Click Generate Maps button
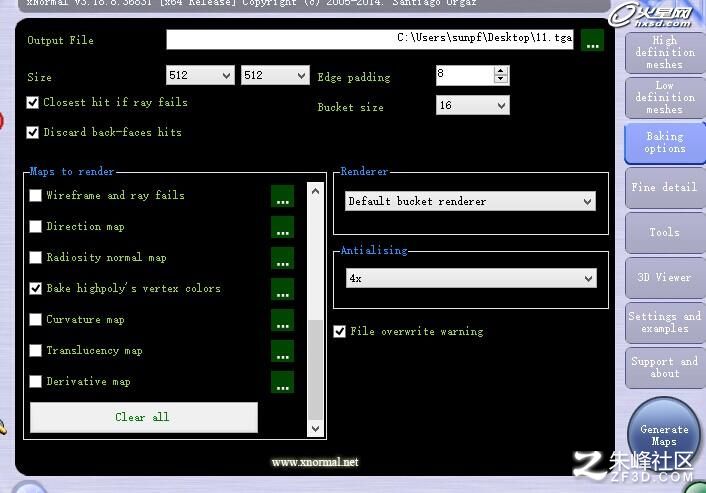Screen dimensions: 706x493 pyautogui.click(x=664, y=434)
